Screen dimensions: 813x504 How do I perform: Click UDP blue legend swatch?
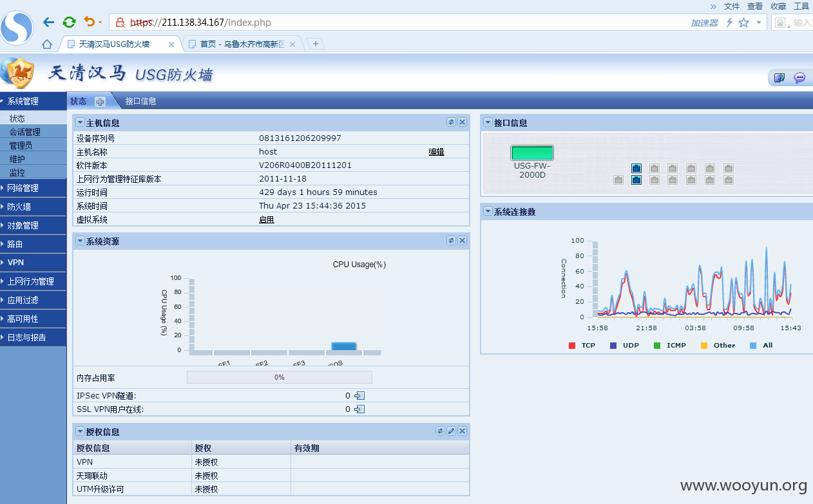613,346
